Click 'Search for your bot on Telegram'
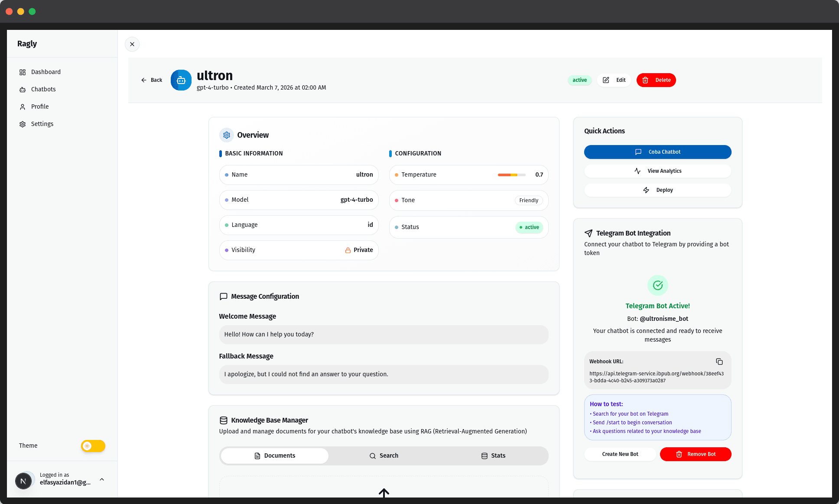Image resolution: width=839 pixels, height=504 pixels. (630, 414)
